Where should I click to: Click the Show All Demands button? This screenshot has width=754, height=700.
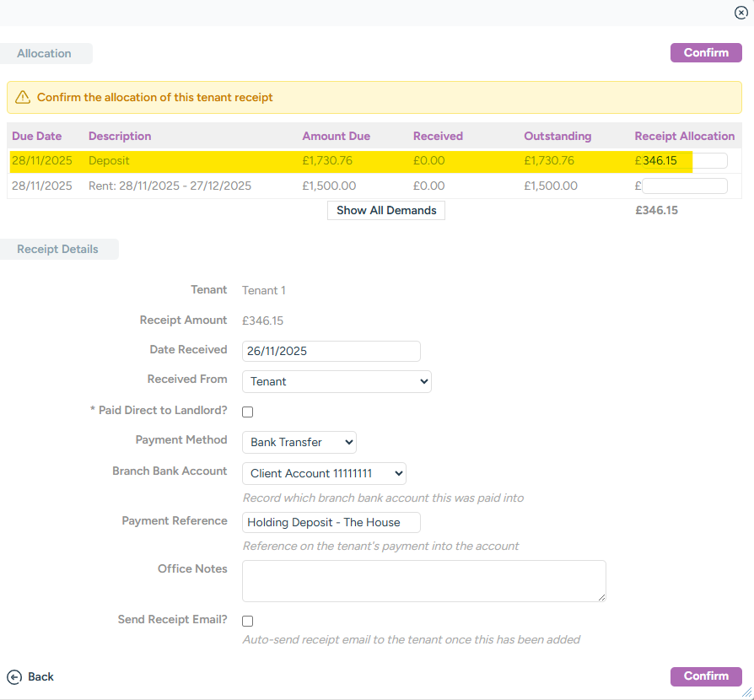386,210
